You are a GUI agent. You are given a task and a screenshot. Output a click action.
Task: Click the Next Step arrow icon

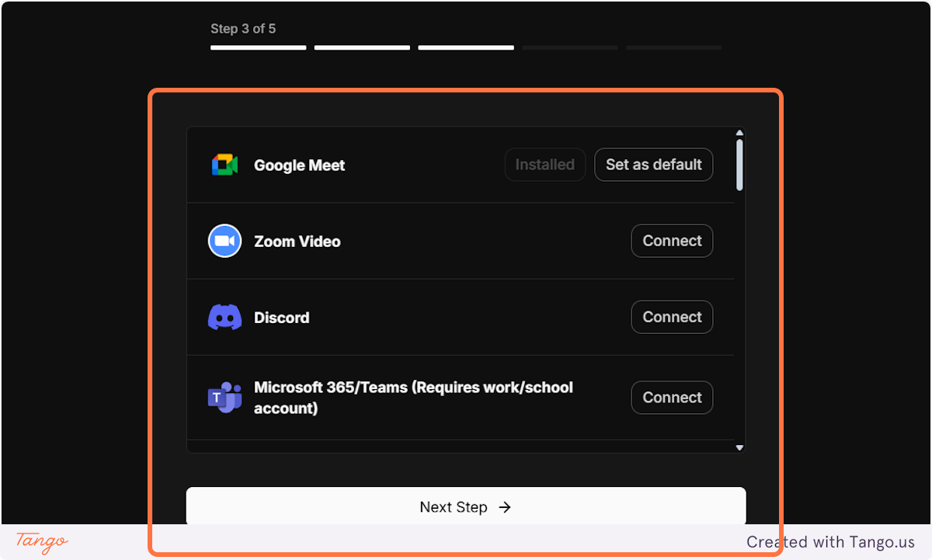(505, 507)
